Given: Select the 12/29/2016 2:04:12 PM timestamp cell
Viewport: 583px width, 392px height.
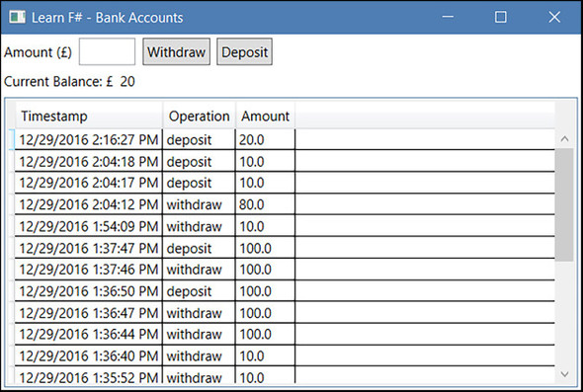Looking at the screenshot, I should 89,204.
